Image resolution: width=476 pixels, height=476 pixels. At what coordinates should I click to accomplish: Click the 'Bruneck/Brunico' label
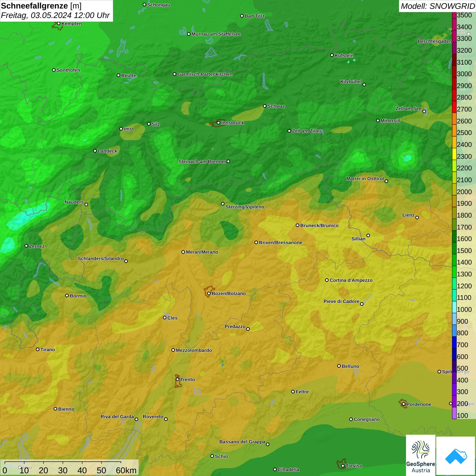click(319, 225)
